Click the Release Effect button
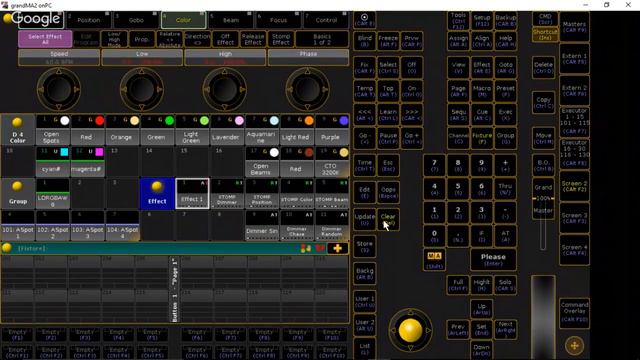Screen dimensions: 640x360 tap(253, 39)
